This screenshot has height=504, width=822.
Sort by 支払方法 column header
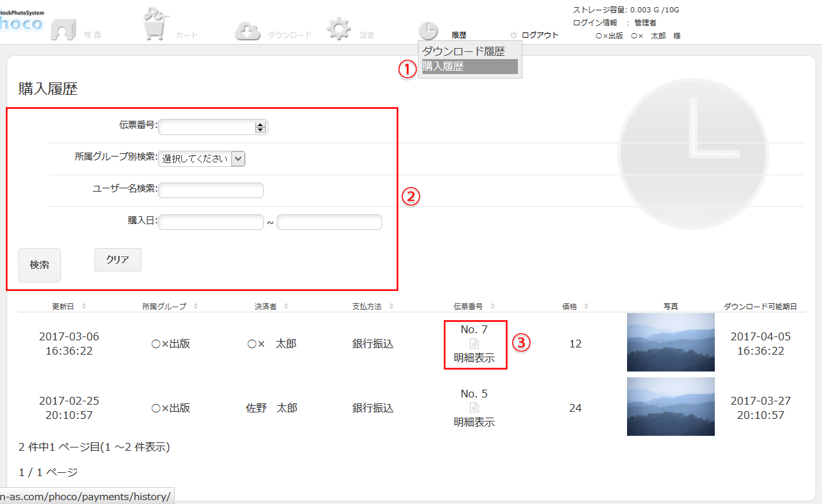tap(391, 307)
